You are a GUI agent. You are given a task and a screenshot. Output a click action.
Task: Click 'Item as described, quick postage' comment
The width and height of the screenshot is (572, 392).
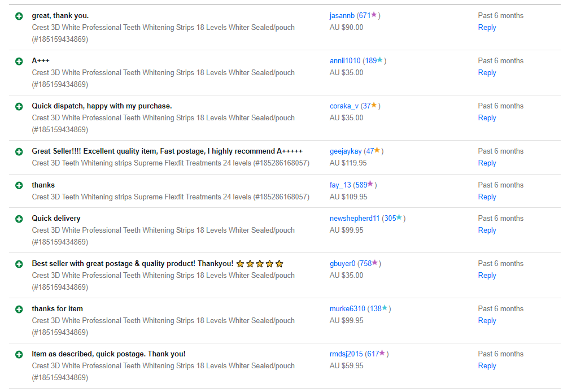coord(108,354)
